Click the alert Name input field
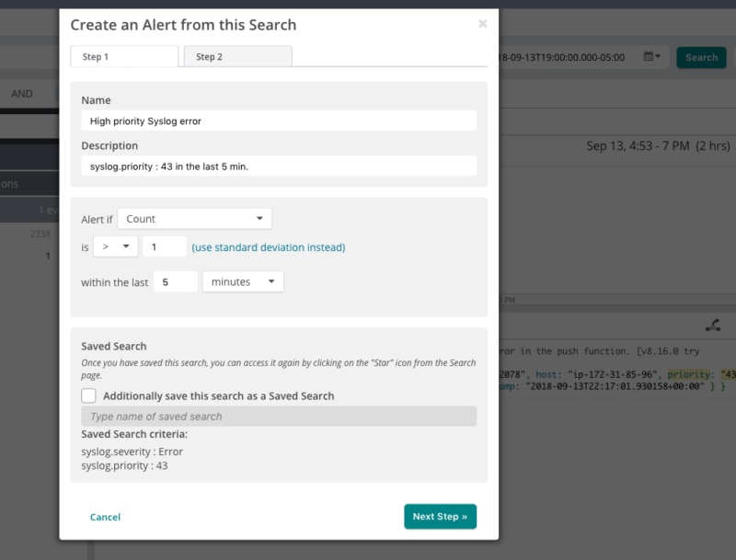Viewport: 736px width, 560px height. click(x=279, y=120)
